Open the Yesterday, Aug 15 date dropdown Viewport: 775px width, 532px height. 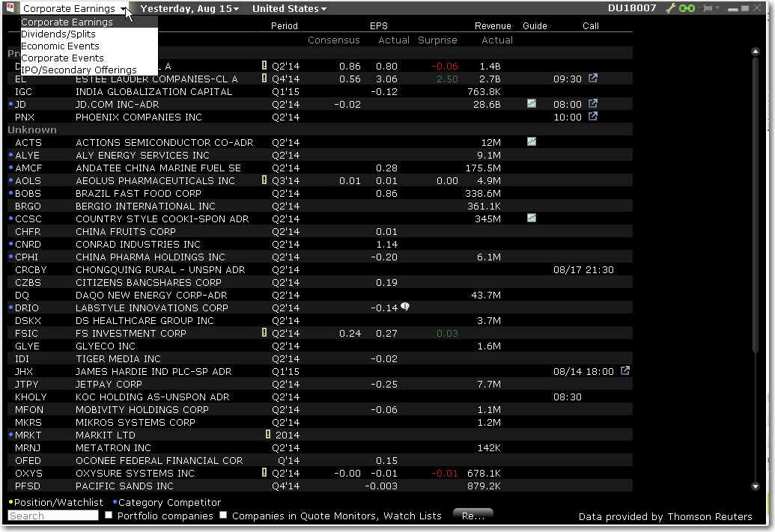pos(189,8)
